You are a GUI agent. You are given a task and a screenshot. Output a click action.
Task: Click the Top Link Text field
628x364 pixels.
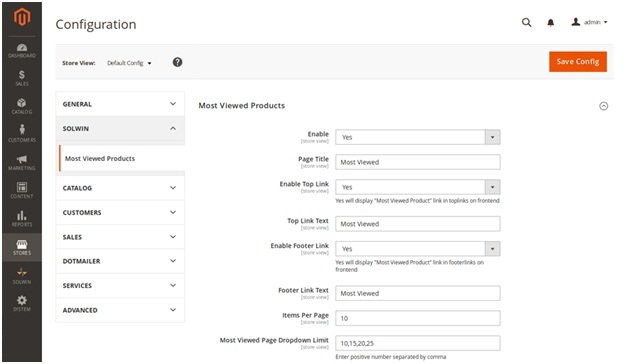point(418,224)
